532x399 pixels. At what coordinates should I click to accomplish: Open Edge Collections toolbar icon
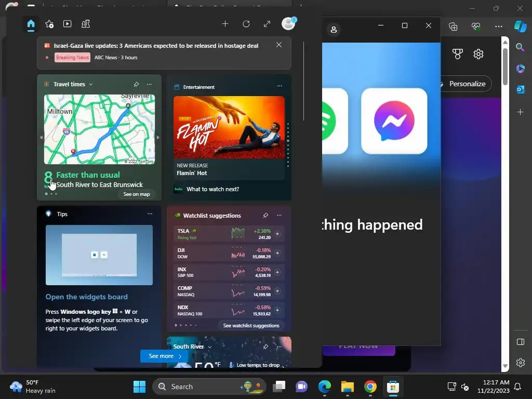point(453,26)
